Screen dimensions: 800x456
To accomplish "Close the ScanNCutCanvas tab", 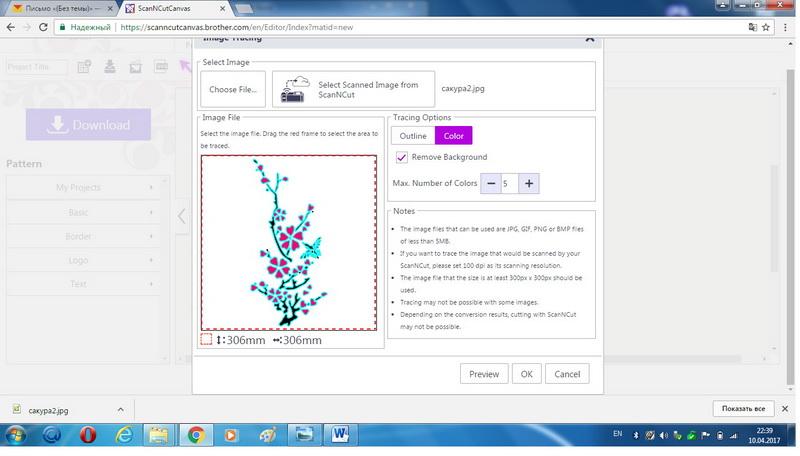I will coord(222,9).
